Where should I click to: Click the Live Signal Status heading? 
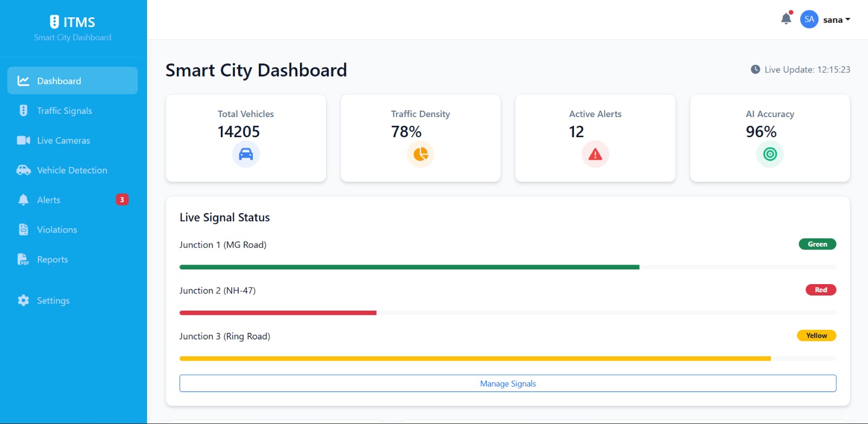[x=225, y=217]
